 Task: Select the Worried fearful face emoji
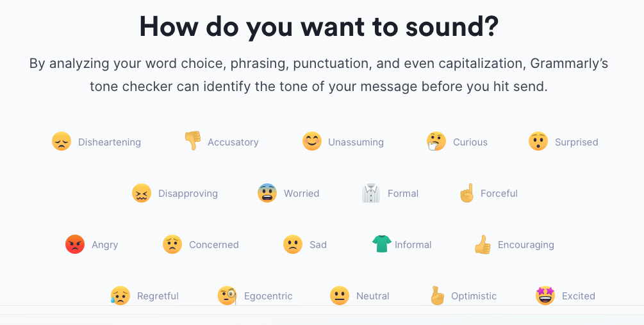click(267, 193)
